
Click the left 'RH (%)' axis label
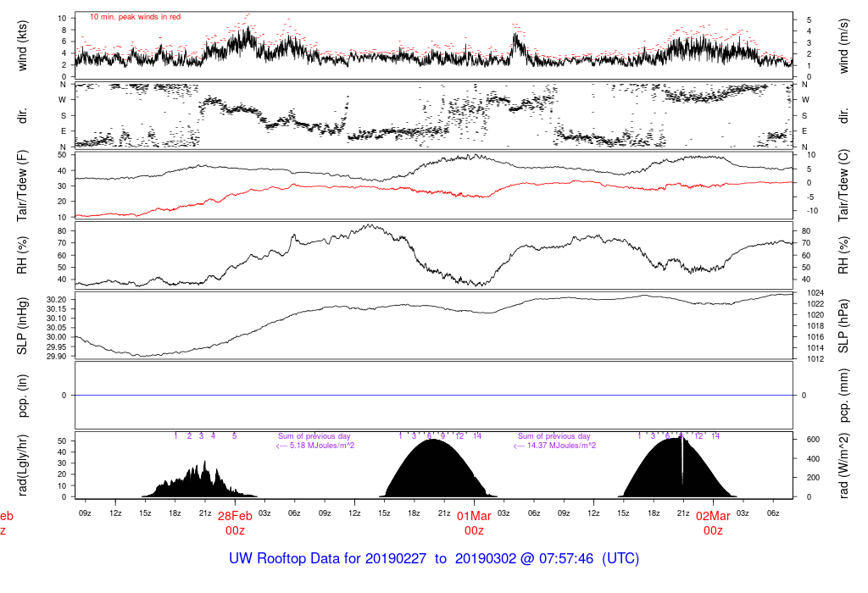click(x=22, y=255)
